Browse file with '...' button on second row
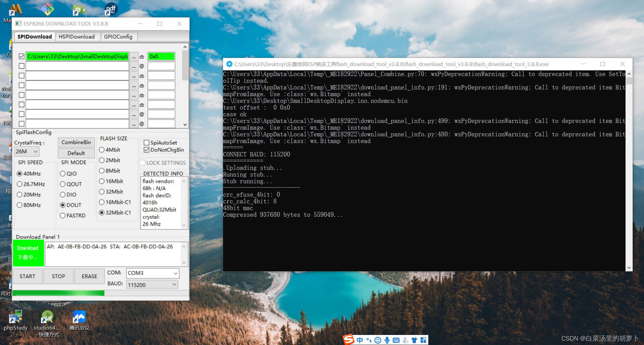This screenshot has width=644, height=345. pyautogui.click(x=134, y=66)
